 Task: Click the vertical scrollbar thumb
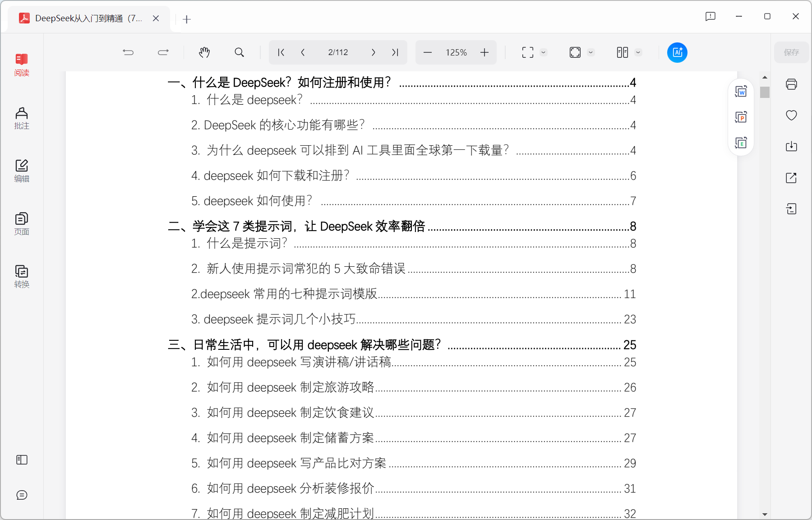pos(765,92)
